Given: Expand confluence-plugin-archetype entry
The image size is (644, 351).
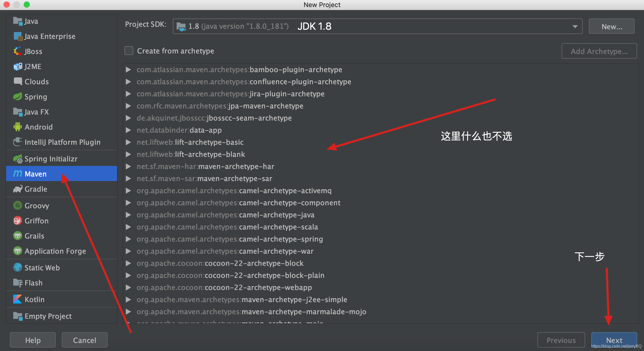Looking at the screenshot, I should click(x=128, y=82).
